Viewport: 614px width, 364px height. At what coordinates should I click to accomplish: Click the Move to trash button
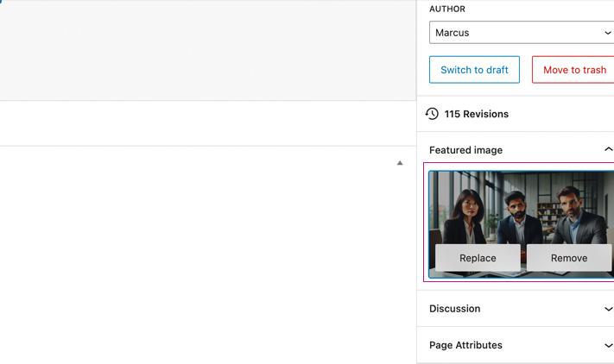pyautogui.click(x=573, y=70)
